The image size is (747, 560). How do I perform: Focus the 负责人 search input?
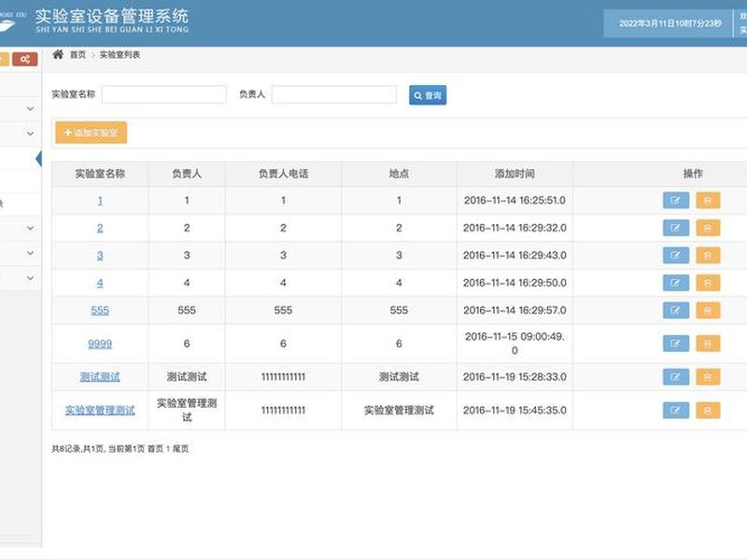pos(334,94)
